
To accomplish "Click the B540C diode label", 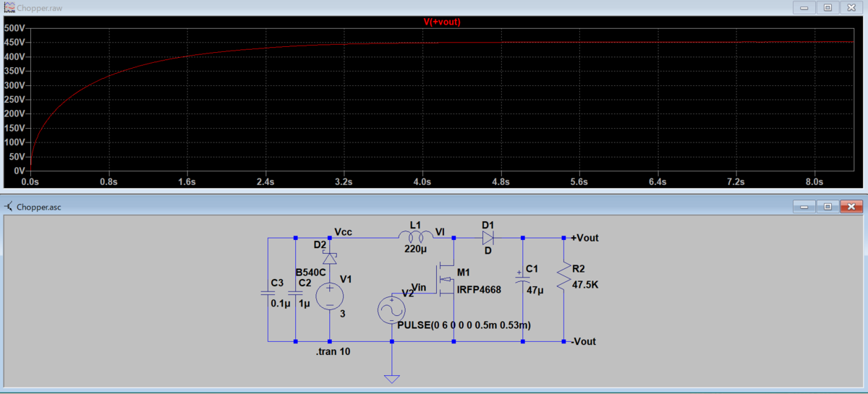I will point(310,272).
